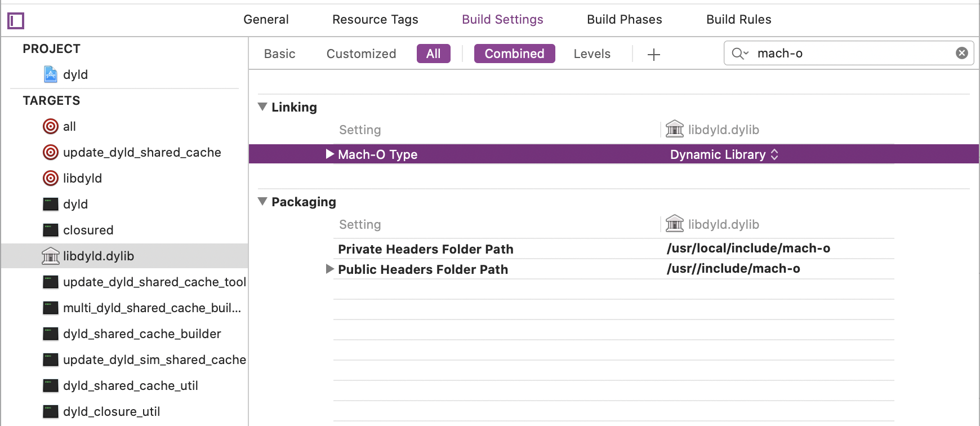Switch to the Build Settings tab
This screenshot has height=426, width=980.
pos(502,19)
